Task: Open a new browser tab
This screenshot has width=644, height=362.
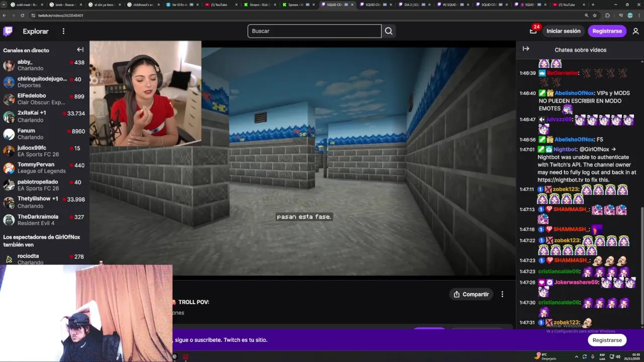Action: tap(593, 5)
